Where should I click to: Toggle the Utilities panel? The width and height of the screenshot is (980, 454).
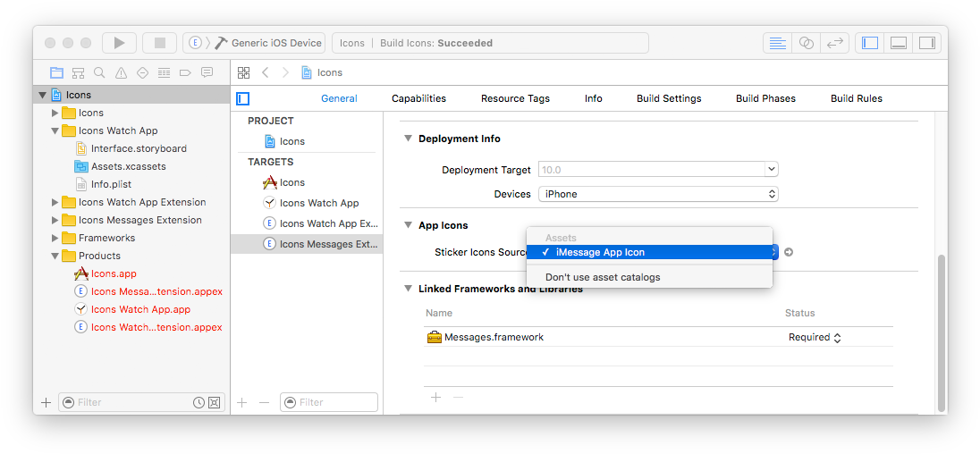pos(927,43)
